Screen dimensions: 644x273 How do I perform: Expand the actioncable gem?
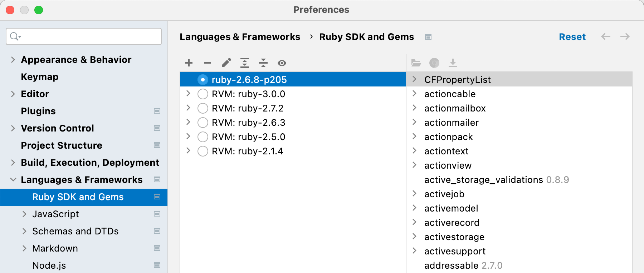pos(415,94)
